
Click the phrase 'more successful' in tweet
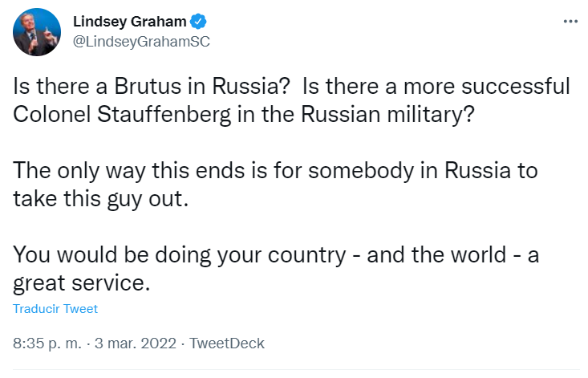tap(483, 86)
